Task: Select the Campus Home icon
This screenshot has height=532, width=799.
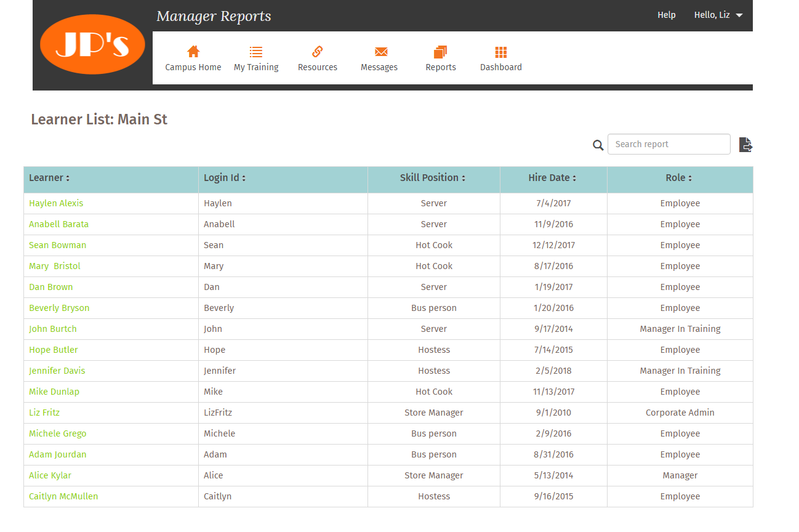Action: (x=193, y=52)
